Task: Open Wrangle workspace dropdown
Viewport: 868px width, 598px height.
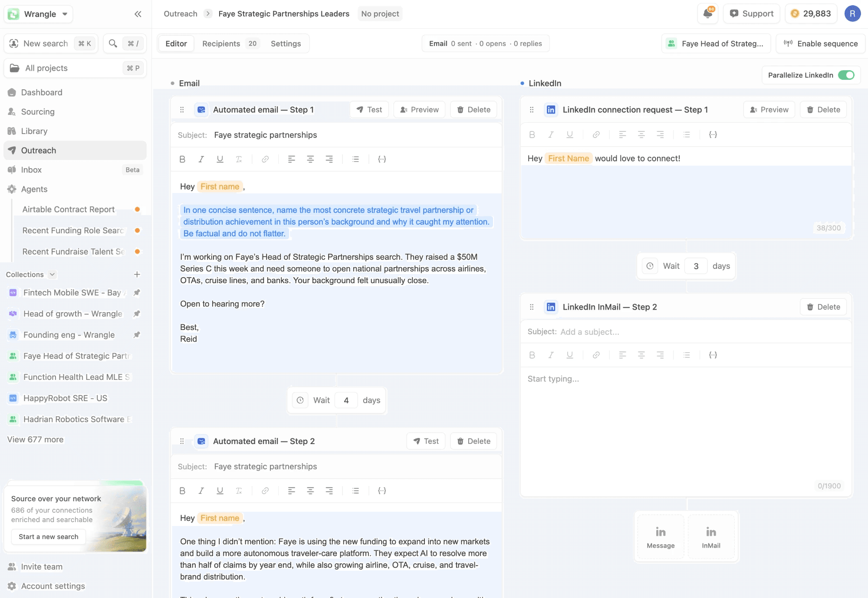Action: point(38,14)
